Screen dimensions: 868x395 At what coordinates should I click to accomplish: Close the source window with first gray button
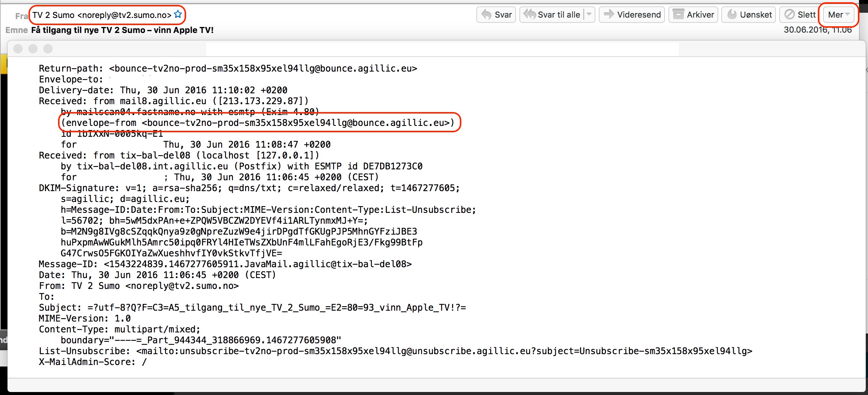pyautogui.click(x=18, y=49)
